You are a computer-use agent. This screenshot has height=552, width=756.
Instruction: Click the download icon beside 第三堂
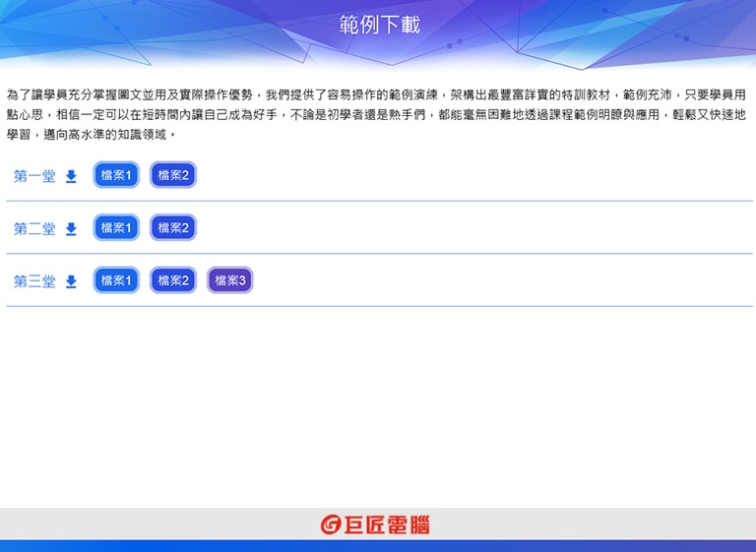click(x=71, y=281)
